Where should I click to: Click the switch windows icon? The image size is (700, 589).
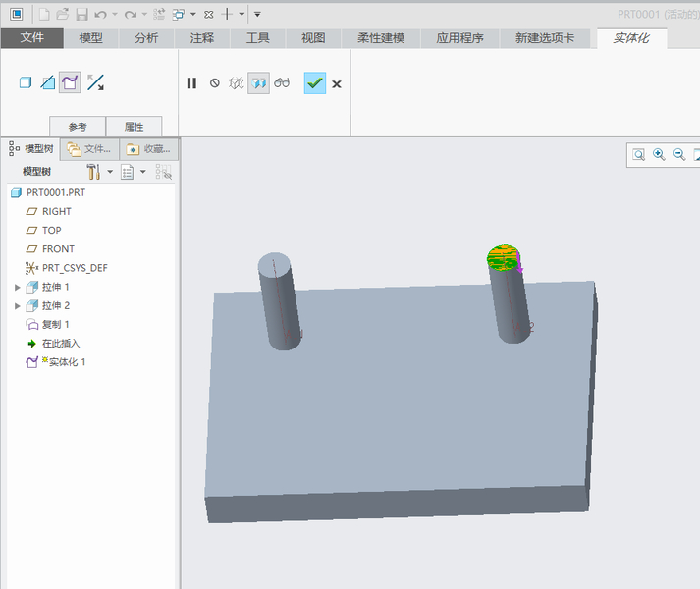click(x=178, y=15)
